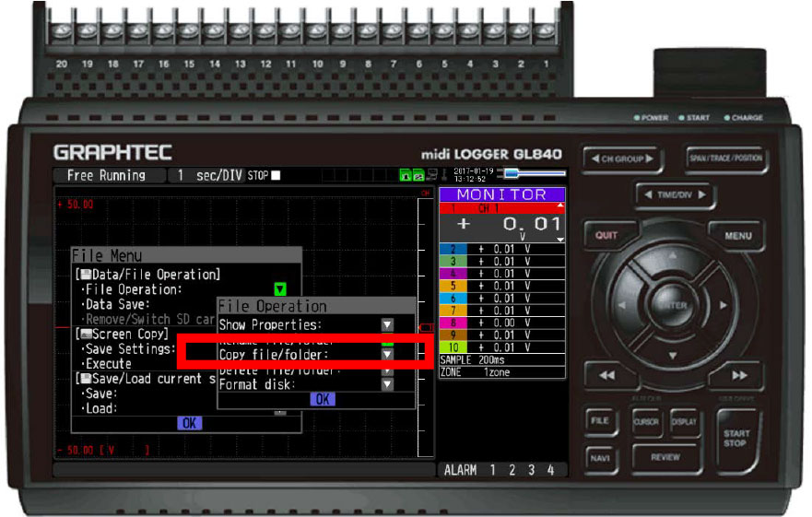Screen dimensions: 812x517
Task: Click the 'Free Running' status text
Action: click(107, 176)
